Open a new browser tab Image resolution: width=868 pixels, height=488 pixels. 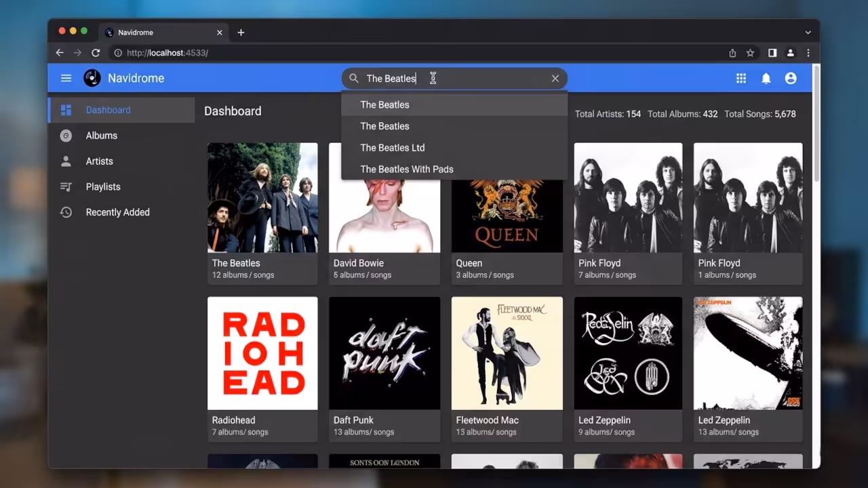(241, 33)
